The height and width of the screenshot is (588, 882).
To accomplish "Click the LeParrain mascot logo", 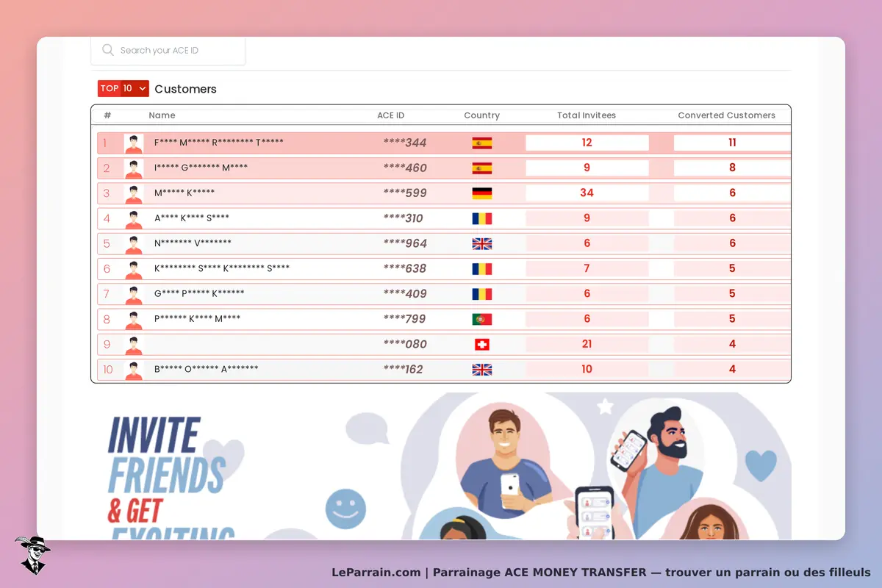I will pyautogui.click(x=32, y=555).
